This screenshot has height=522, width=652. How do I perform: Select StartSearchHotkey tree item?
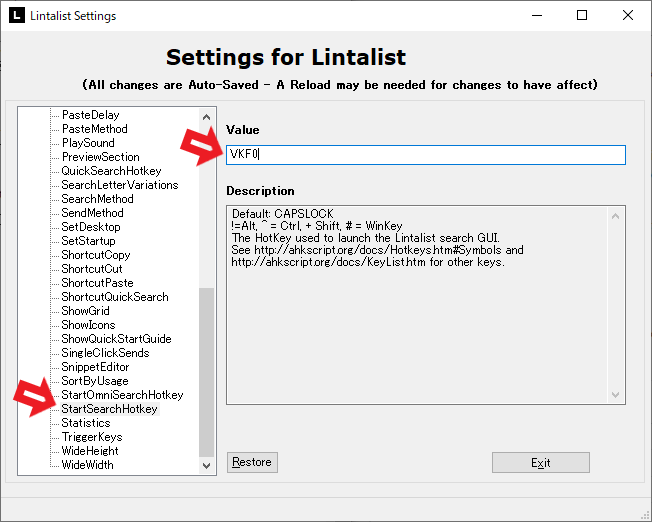pyautogui.click(x=109, y=409)
